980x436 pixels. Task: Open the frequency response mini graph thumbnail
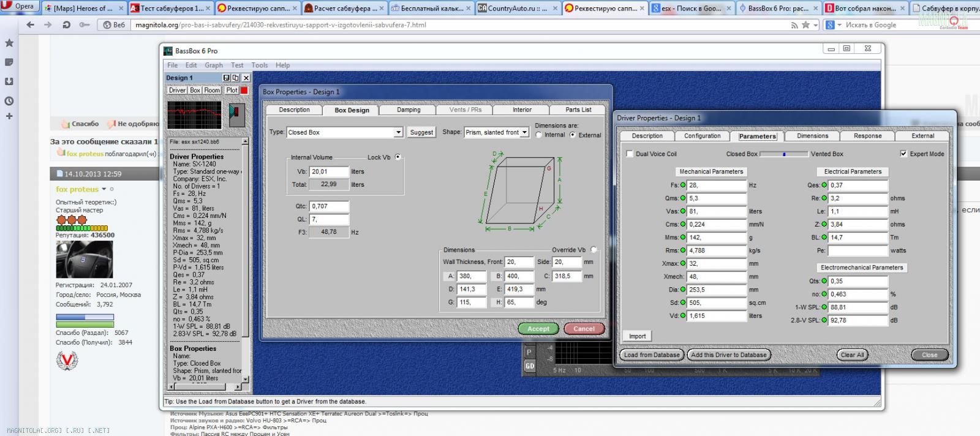tap(195, 115)
